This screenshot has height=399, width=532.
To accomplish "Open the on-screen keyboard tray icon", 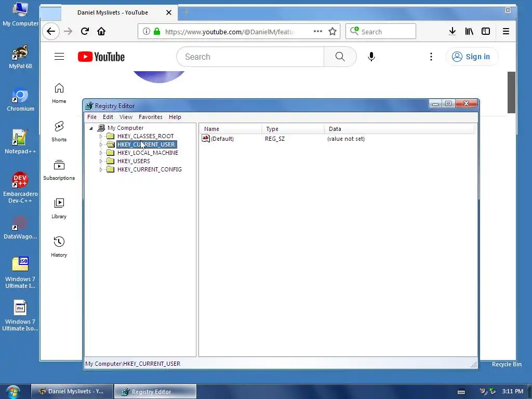I will 461,392.
